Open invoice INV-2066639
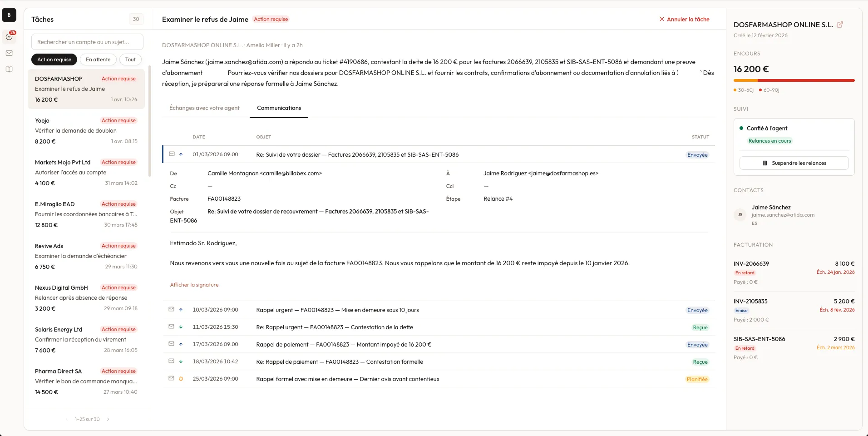The image size is (868, 436). point(794,272)
